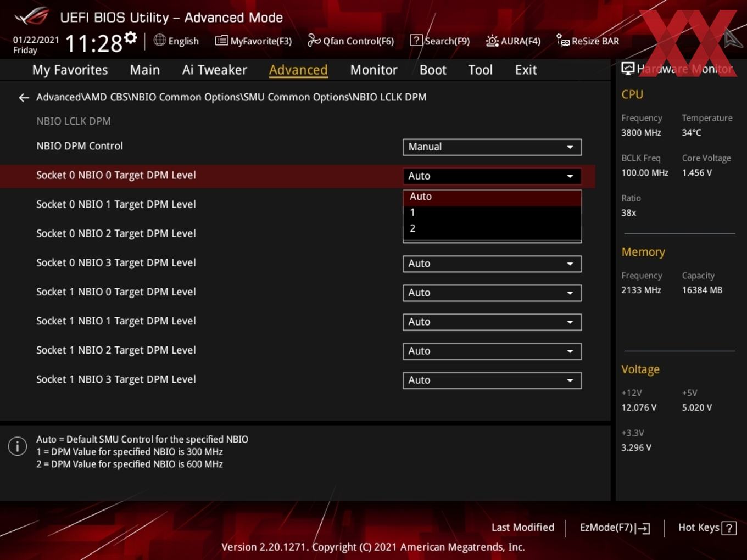This screenshot has width=747, height=560.
Task: Open ReSize BAR label
Action: [595, 41]
